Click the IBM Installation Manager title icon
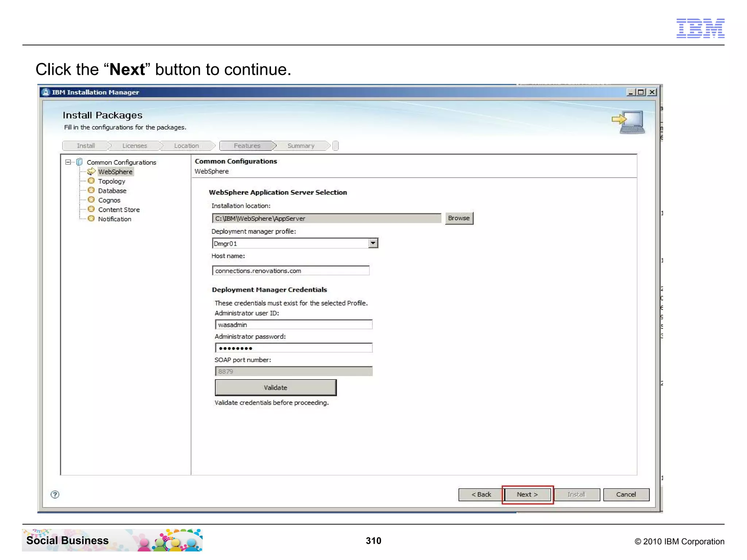 tap(46, 92)
